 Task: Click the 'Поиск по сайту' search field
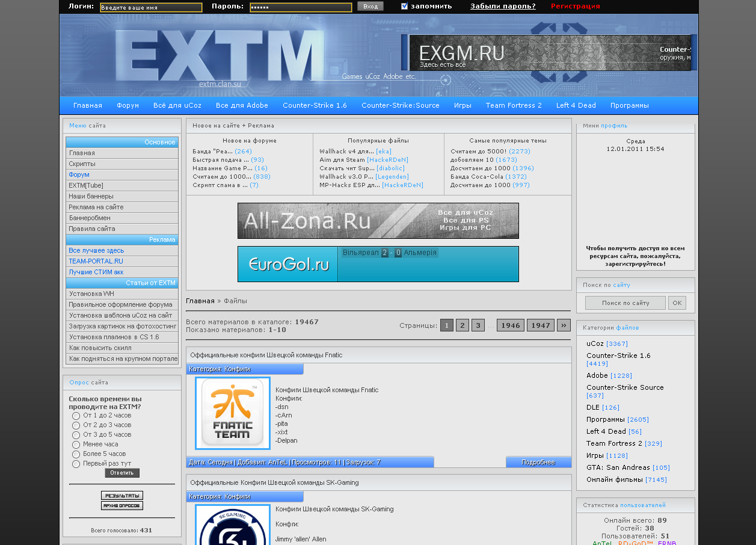(625, 303)
